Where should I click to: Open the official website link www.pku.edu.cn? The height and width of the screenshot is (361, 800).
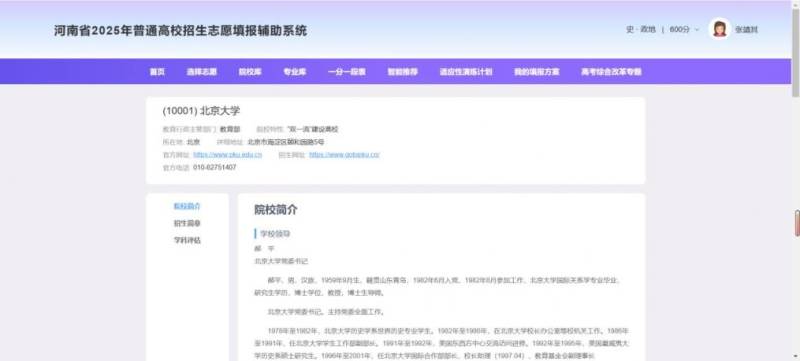[228, 154]
